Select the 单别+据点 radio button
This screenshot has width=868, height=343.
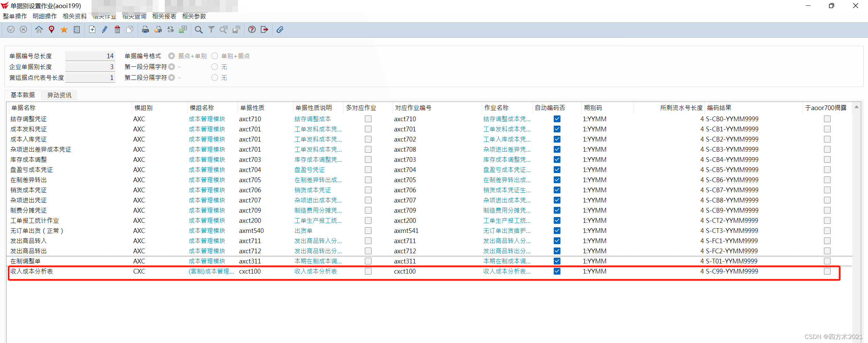pos(214,56)
